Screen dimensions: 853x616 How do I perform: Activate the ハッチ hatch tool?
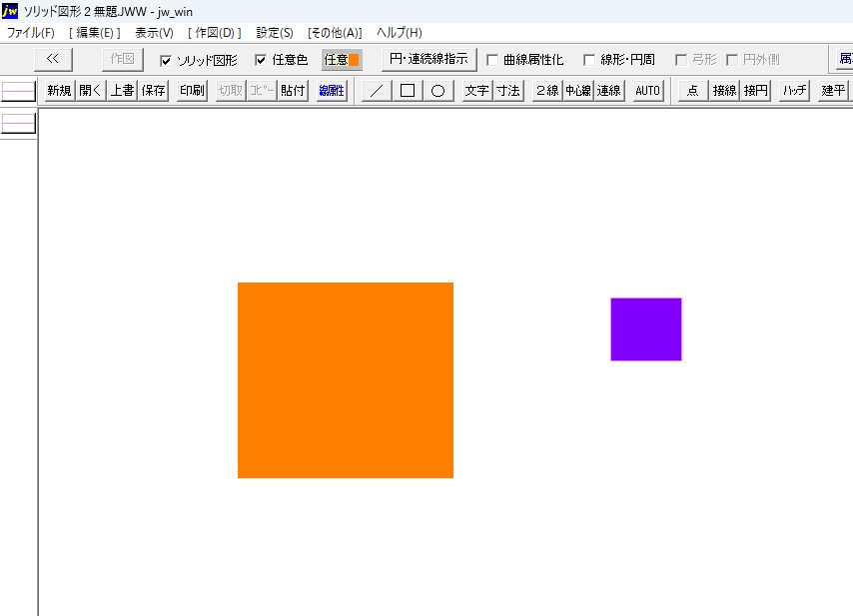click(795, 91)
